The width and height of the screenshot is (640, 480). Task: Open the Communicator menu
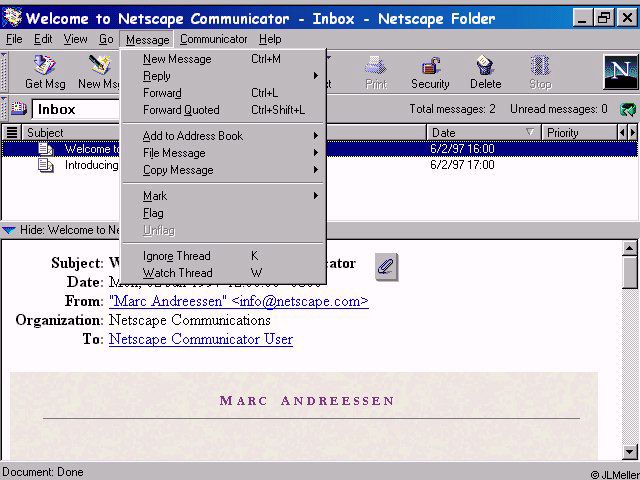click(x=213, y=39)
